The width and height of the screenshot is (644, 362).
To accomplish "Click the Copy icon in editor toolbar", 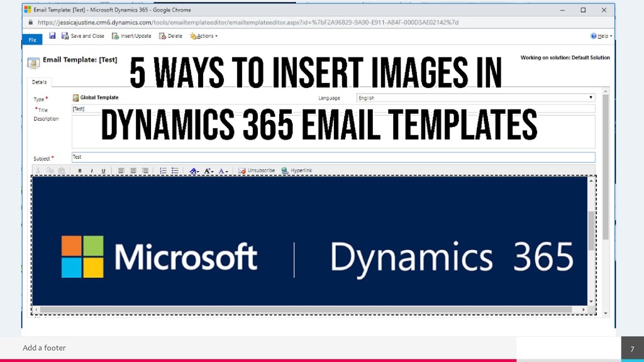I will (x=50, y=171).
